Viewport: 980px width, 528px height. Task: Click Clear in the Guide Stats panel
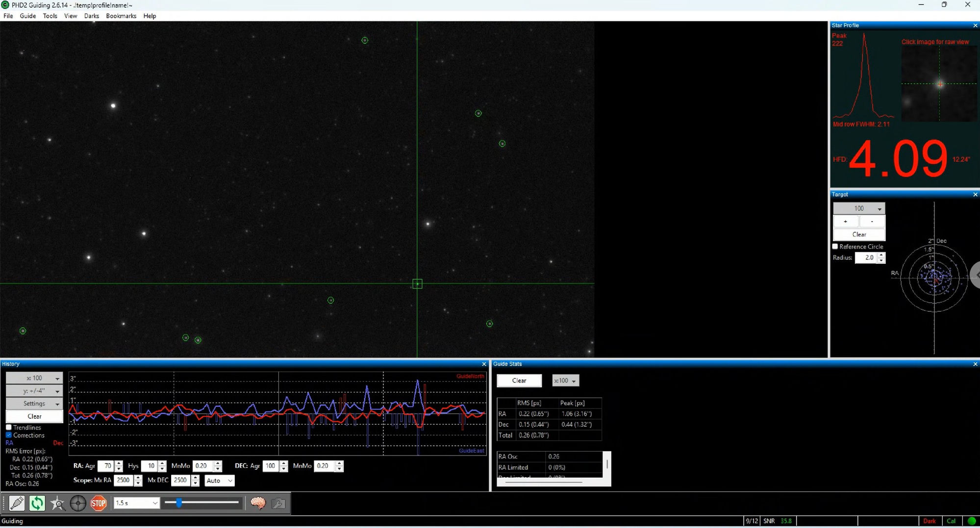point(519,380)
